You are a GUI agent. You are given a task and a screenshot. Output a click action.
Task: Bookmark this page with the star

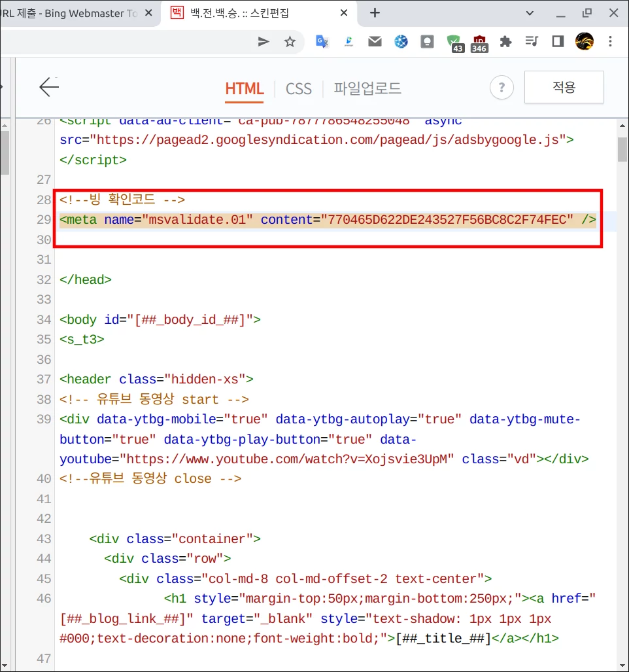pyautogui.click(x=290, y=42)
